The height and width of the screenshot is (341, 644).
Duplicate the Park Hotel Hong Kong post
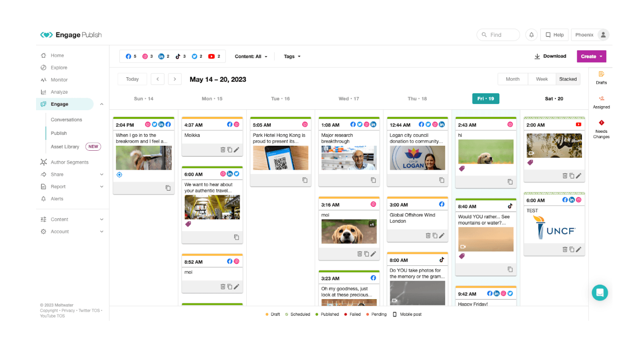(305, 180)
